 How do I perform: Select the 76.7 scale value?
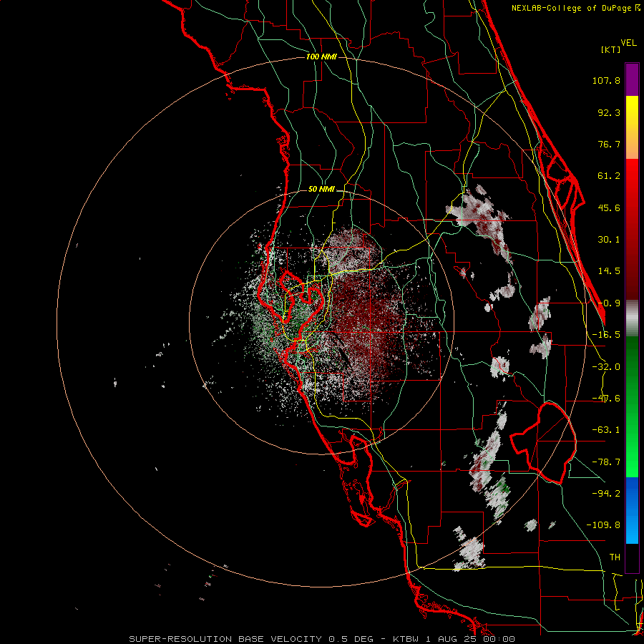[x=609, y=144]
